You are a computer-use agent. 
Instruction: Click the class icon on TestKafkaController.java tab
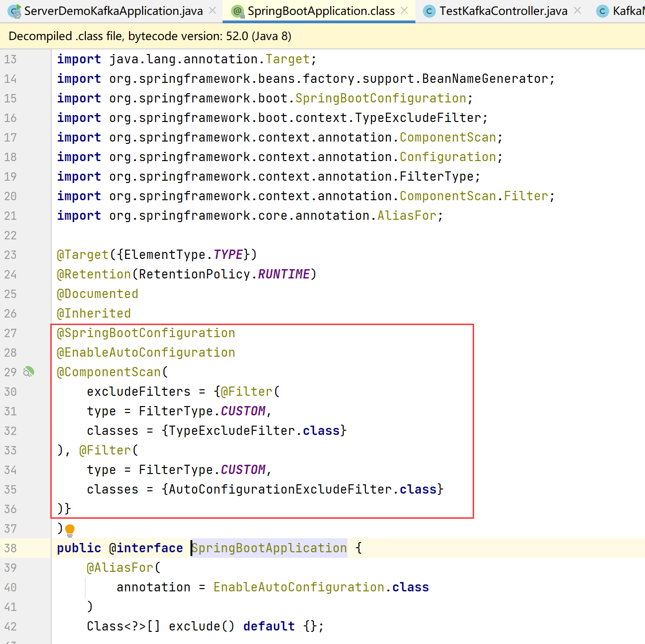click(429, 11)
